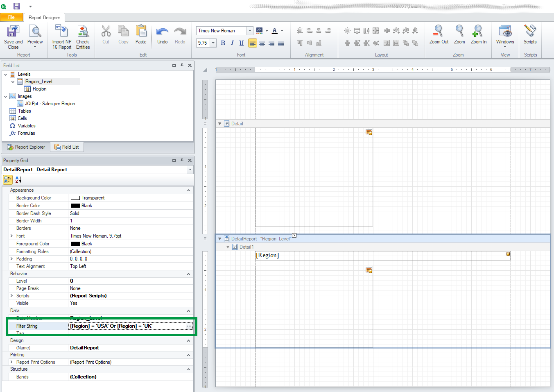
Task: Open the font size dropdown
Action: coord(213,43)
